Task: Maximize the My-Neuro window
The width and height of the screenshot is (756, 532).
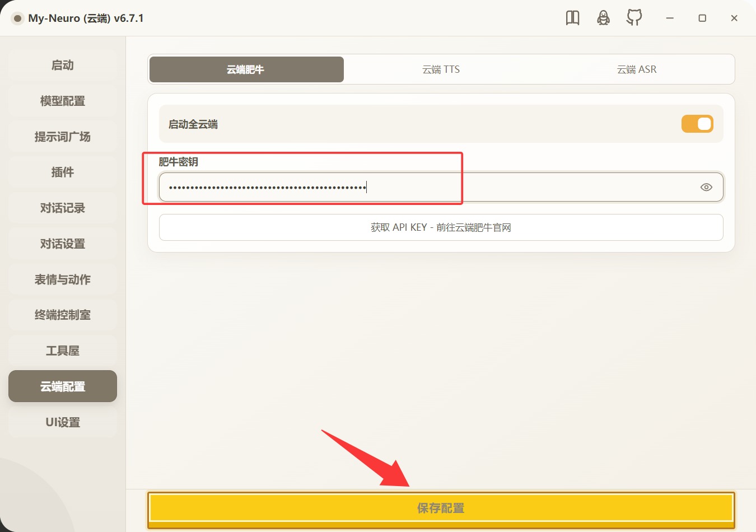Action: tap(702, 18)
